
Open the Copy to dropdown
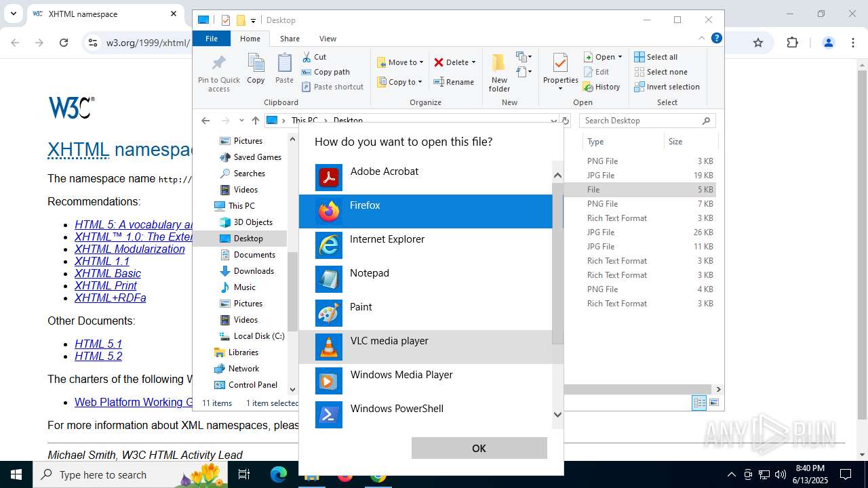[x=399, y=82]
